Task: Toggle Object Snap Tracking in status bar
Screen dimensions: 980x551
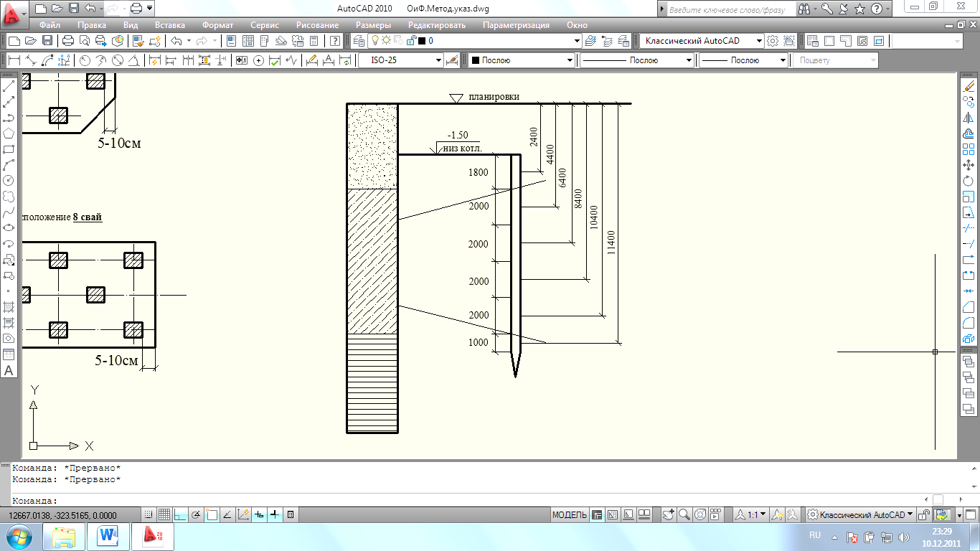Action: point(227,515)
